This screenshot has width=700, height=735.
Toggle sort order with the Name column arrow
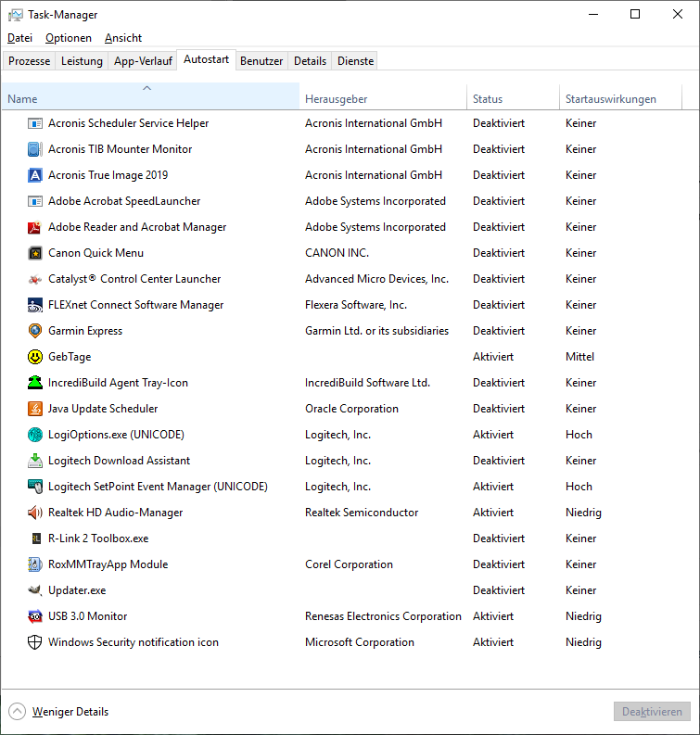coord(146,88)
